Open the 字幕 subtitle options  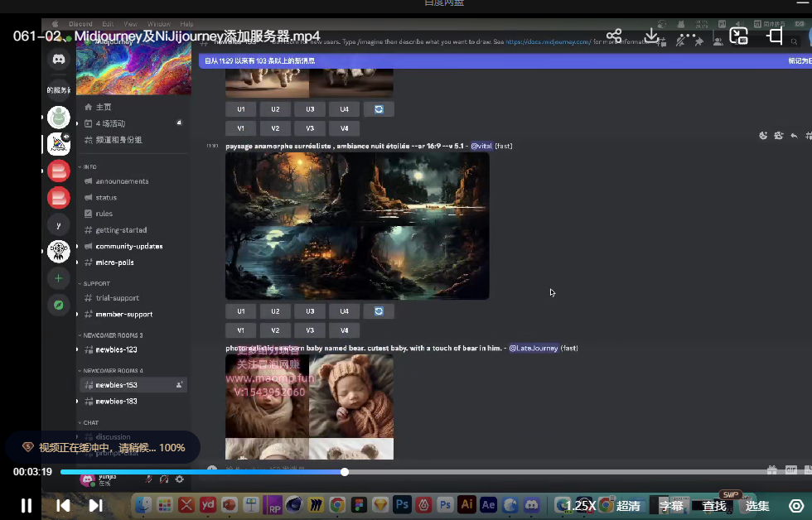[x=671, y=506]
